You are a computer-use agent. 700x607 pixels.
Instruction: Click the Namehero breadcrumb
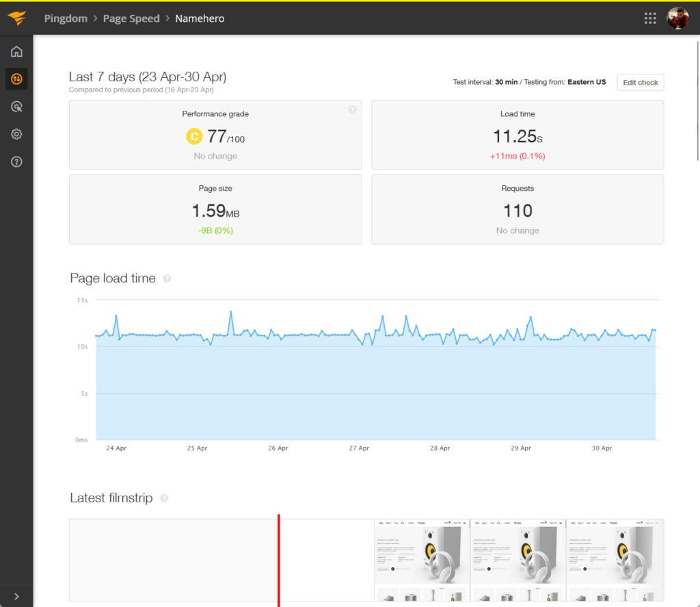[200, 18]
